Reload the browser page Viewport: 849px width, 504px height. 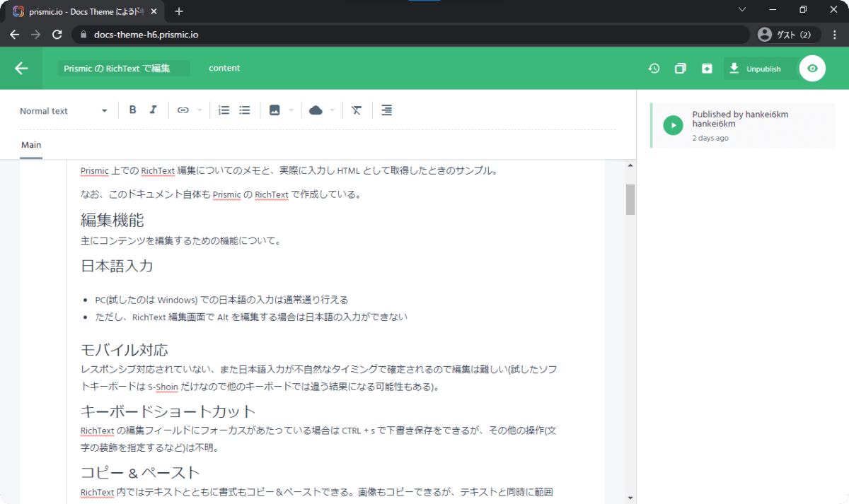[57, 35]
